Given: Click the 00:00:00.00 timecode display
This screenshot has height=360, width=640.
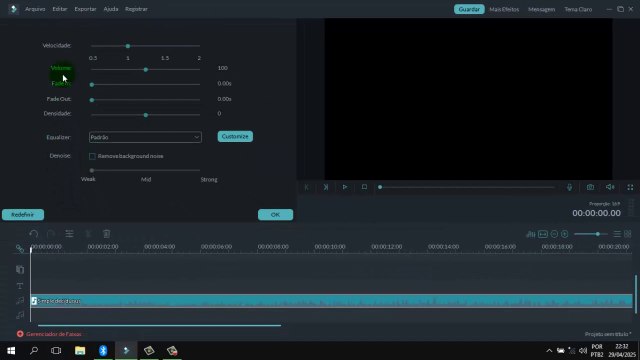Looking at the screenshot, I should coord(596,213).
